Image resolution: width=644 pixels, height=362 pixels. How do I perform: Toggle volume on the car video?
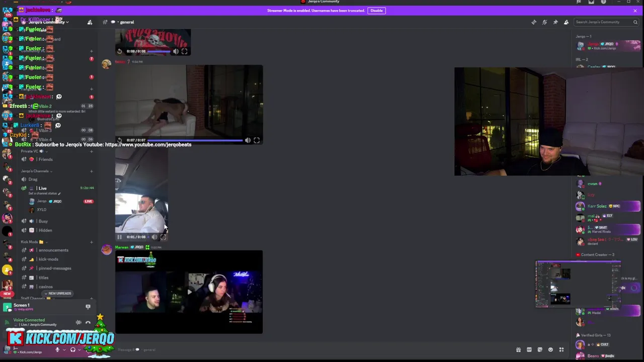pos(154,237)
